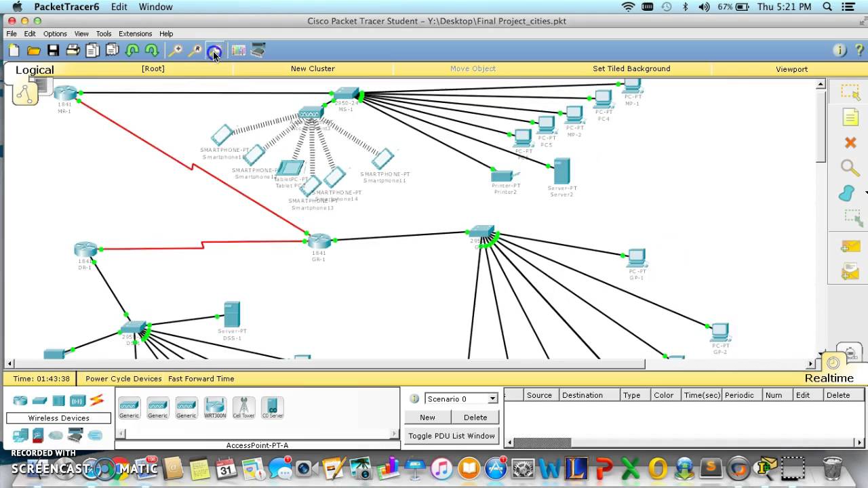Delete the current scenario
The image size is (868, 488).
[x=475, y=418]
